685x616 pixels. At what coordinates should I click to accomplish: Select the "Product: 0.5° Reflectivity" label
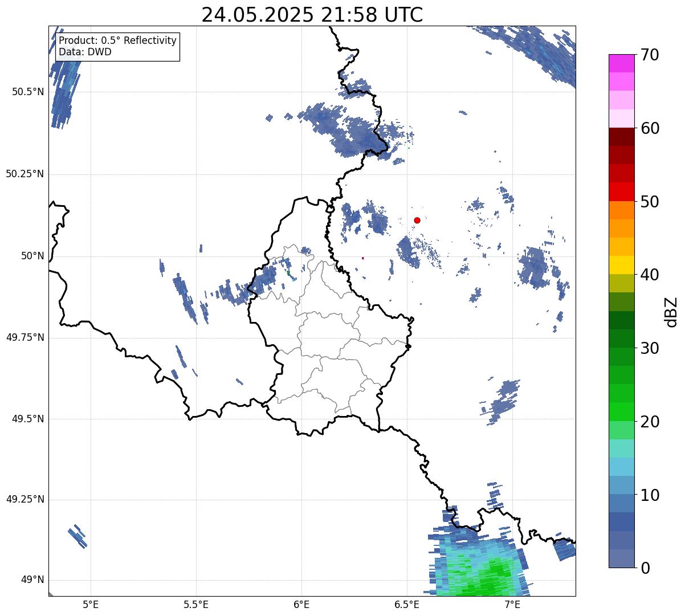click(118, 41)
